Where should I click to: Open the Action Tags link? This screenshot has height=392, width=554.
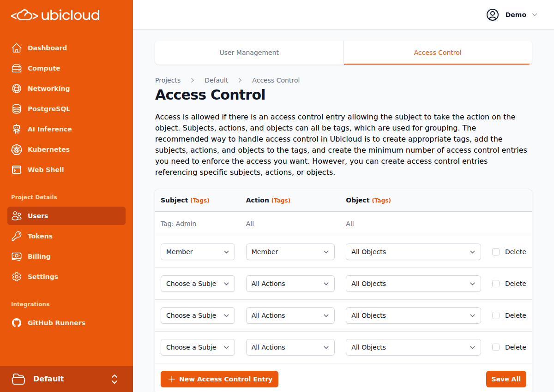(x=281, y=201)
